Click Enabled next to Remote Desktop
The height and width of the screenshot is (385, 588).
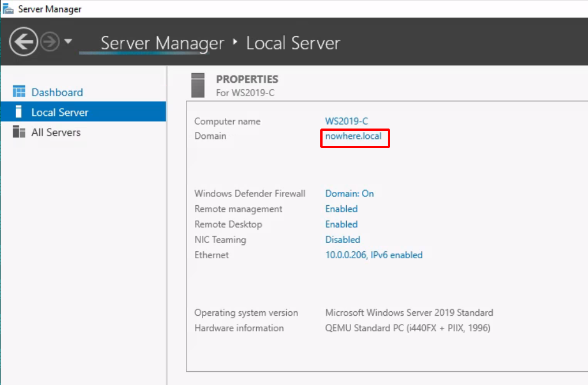(x=341, y=224)
